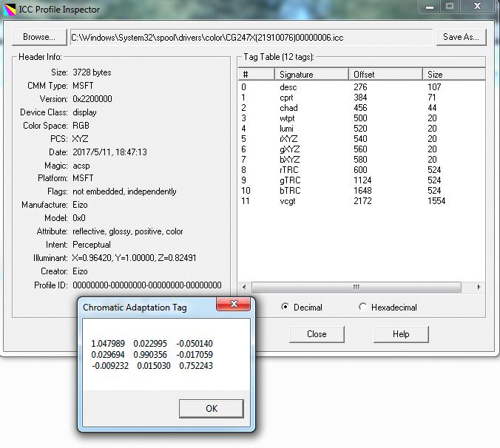Click the matrix value 0.752243
This screenshot has width=500, height=448.
tap(196, 366)
